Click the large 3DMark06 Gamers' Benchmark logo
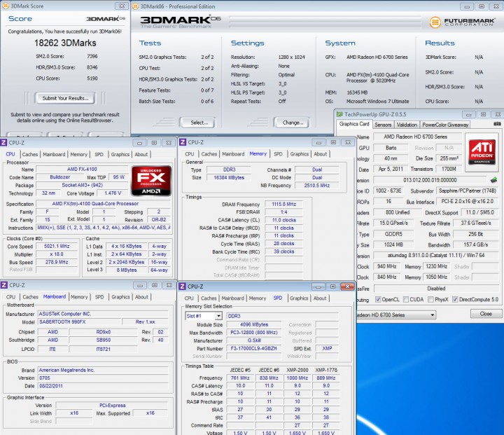 [180, 22]
